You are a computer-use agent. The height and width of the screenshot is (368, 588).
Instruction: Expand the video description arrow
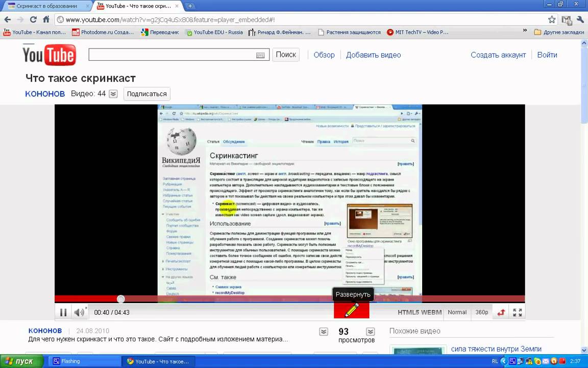pyautogui.click(x=323, y=332)
